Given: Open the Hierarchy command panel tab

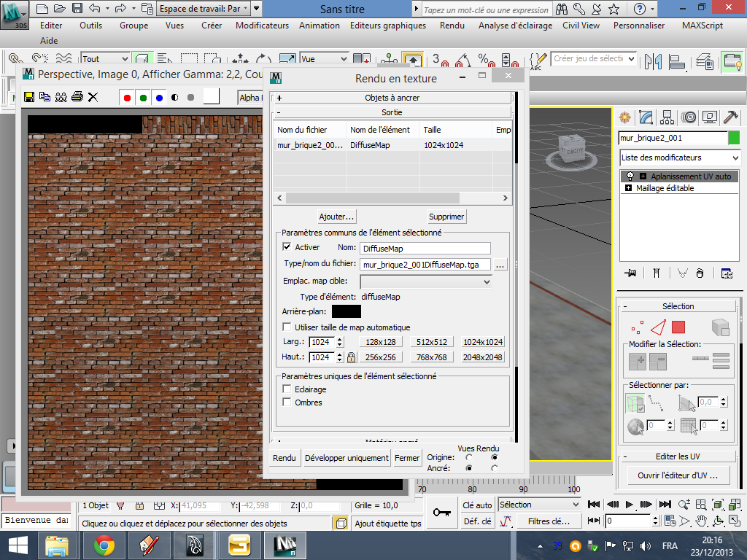Looking at the screenshot, I should click(x=667, y=117).
